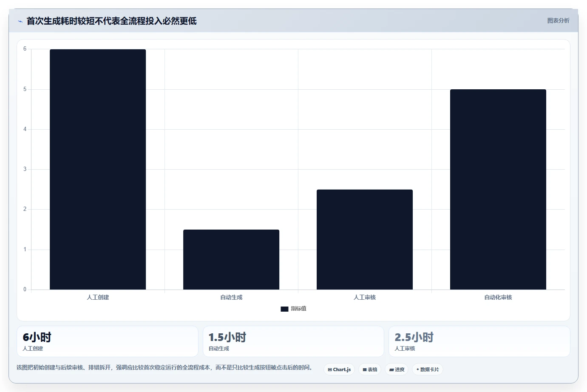Viewport: 587px width, 392px height.
Task: Click the 数据卡片 tag chip
Action: pyautogui.click(x=428, y=369)
